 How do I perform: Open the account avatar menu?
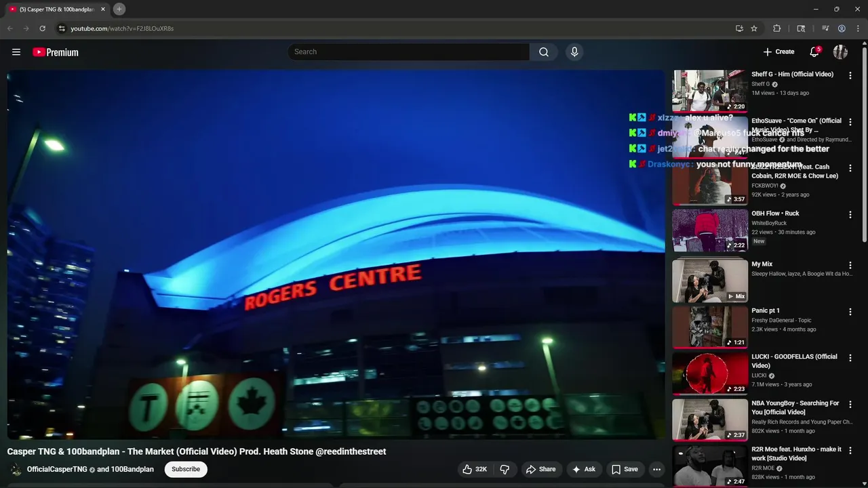point(840,52)
